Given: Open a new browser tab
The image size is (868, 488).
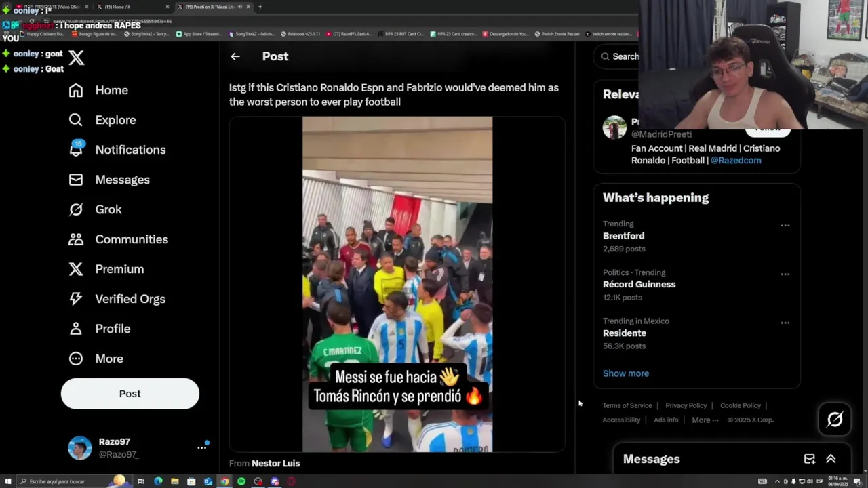Looking at the screenshot, I should (x=260, y=7).
